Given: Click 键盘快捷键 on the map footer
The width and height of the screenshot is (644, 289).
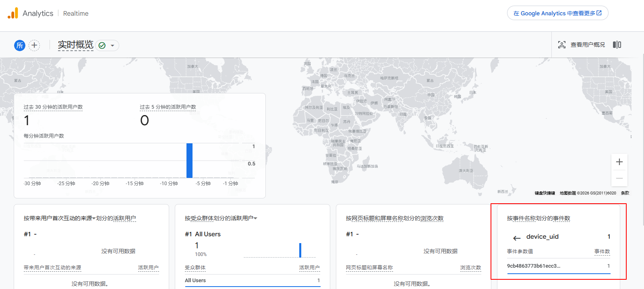Looking at the screenshot, I should point(545,193).
